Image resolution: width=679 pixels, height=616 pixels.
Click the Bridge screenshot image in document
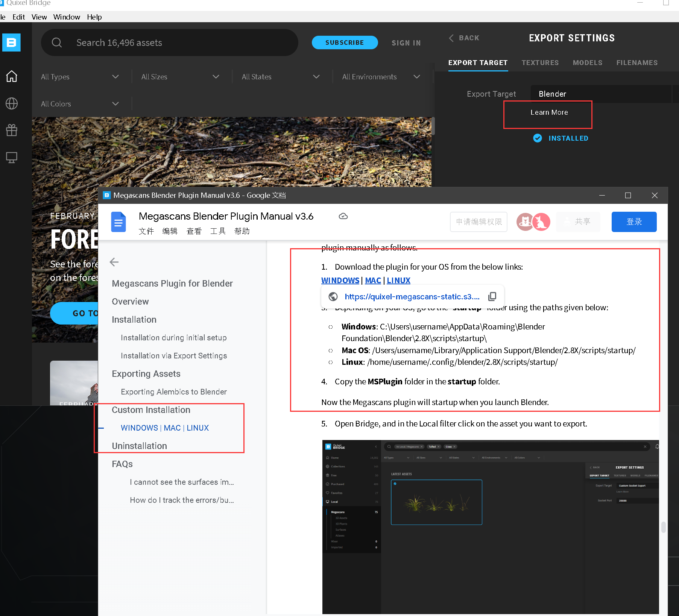(x=491, y=526)
